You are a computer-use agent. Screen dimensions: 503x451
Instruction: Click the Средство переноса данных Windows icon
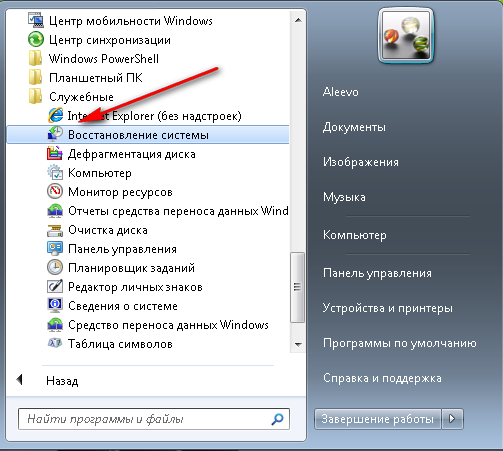pos(55,325)
